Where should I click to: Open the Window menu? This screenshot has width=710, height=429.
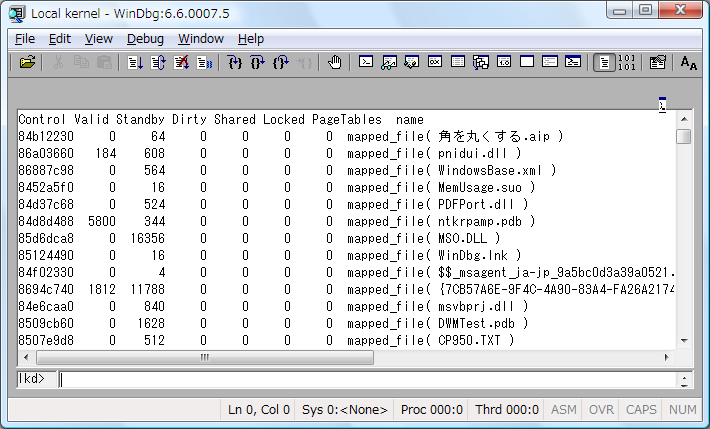point(201,39)
